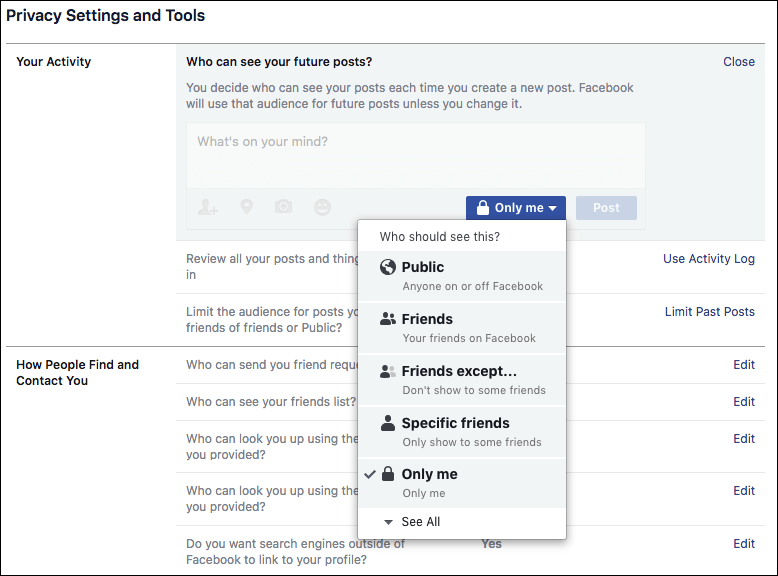The width and height of the screenshot is (778, 576).
Task: Click the 'Yes' value for search engines
Action: [491, 544]
